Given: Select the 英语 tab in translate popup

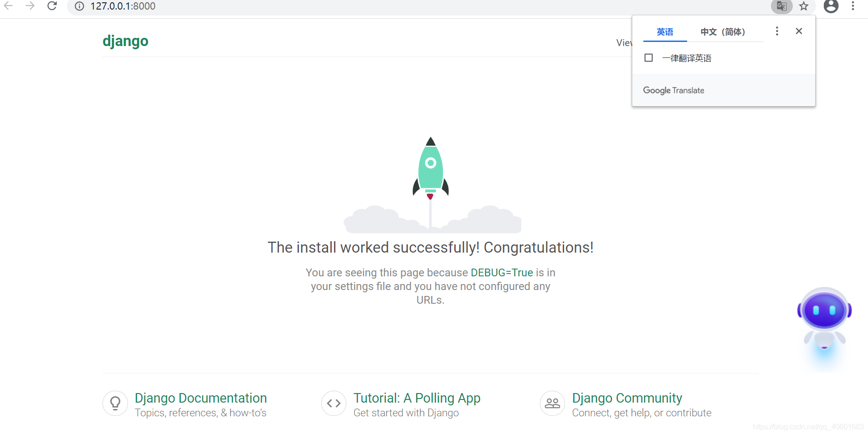Looking at the screenshot, I should pos(665,32).
